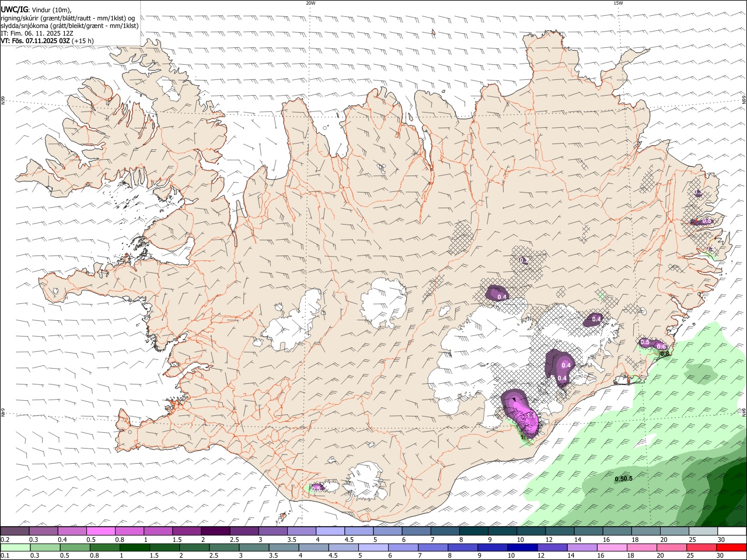Pick the violet lower legend swatch labeled 12

click(552, 548)
